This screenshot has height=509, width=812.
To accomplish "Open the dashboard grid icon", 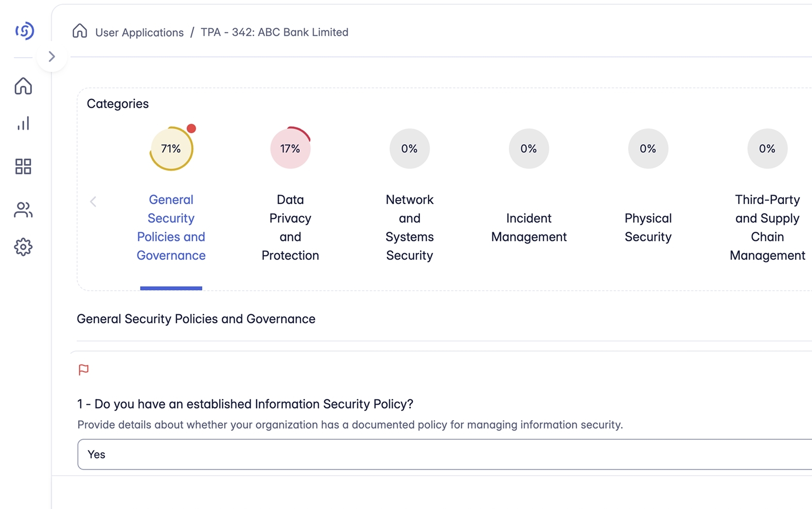I will [x=23, y=166].
